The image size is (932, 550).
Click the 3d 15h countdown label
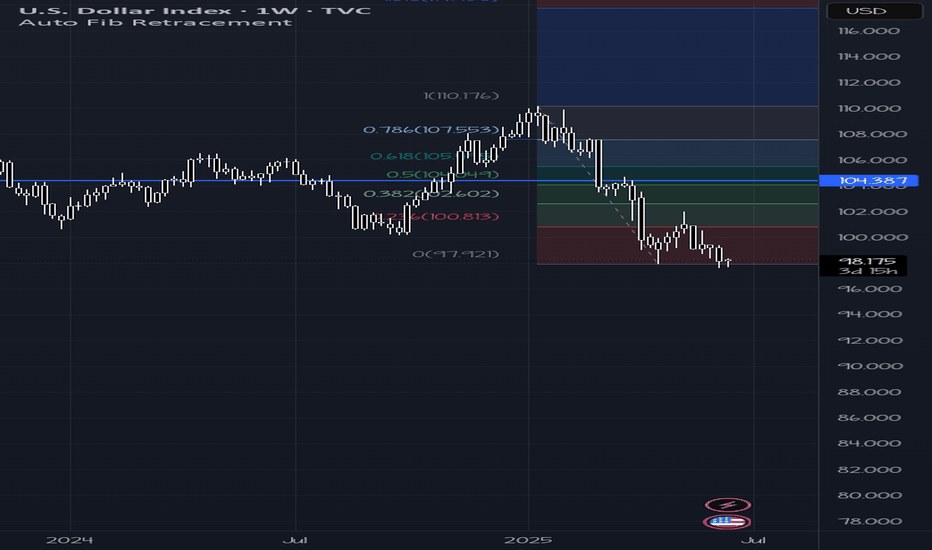point(867,271)
